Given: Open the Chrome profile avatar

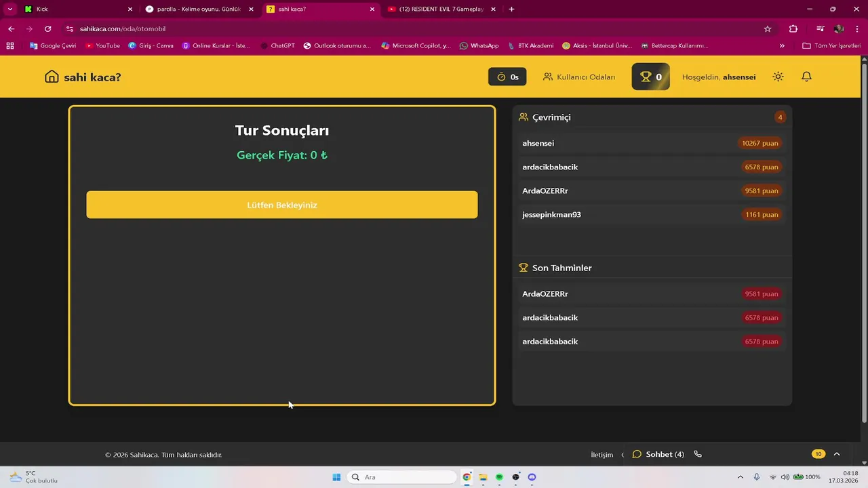Looking at the screenshot, I should pyautogui.click(x=839, y=29).
